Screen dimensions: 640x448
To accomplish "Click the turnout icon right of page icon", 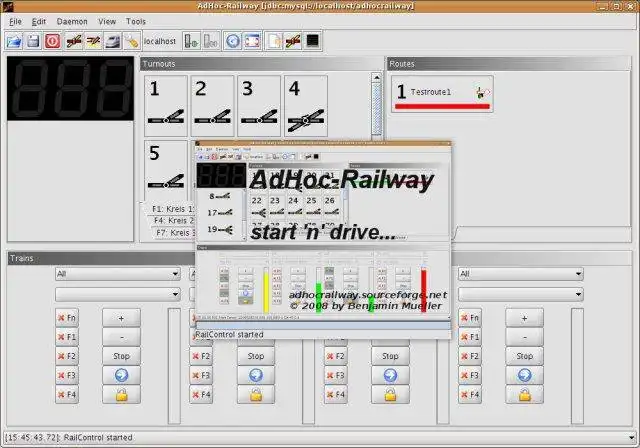I will point(293,41).
